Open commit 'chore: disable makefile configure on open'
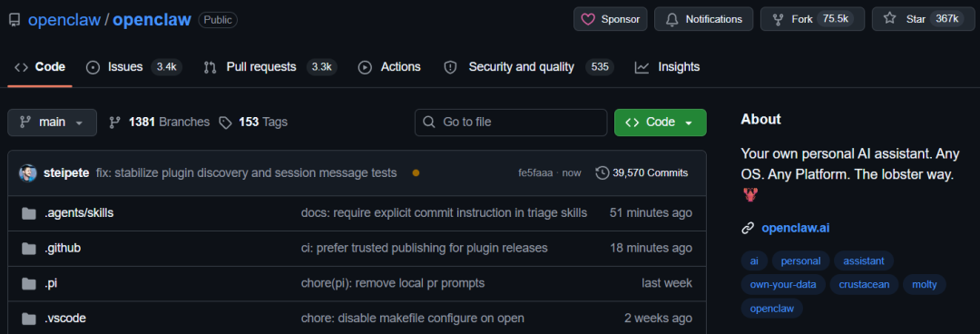The width and height of the screenshot is (980, 334). [413, 319]
